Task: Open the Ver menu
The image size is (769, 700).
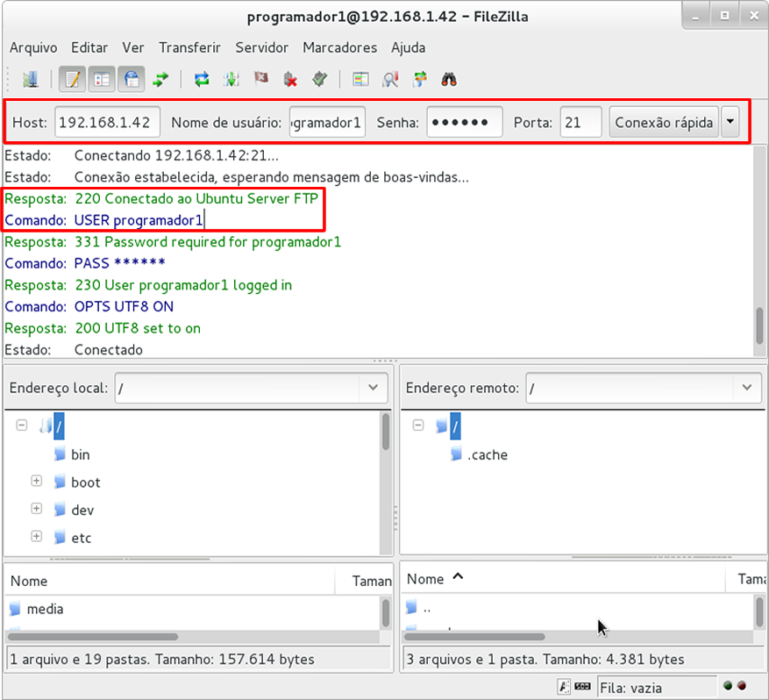Action: coord(133,47)
